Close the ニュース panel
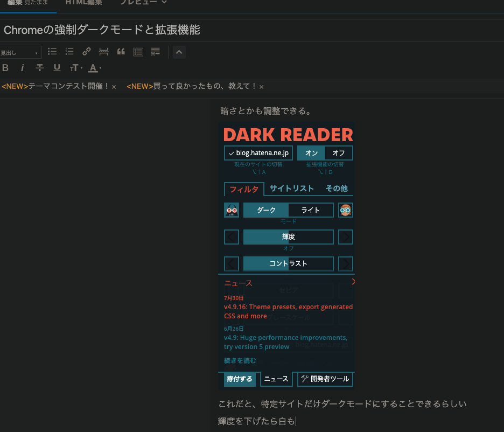Screen dimensions: 504x432 pos(353,282)
